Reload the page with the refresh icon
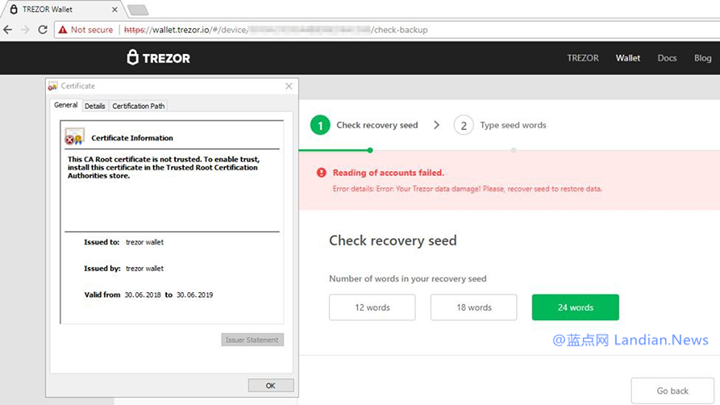 (x=44, y=30)
